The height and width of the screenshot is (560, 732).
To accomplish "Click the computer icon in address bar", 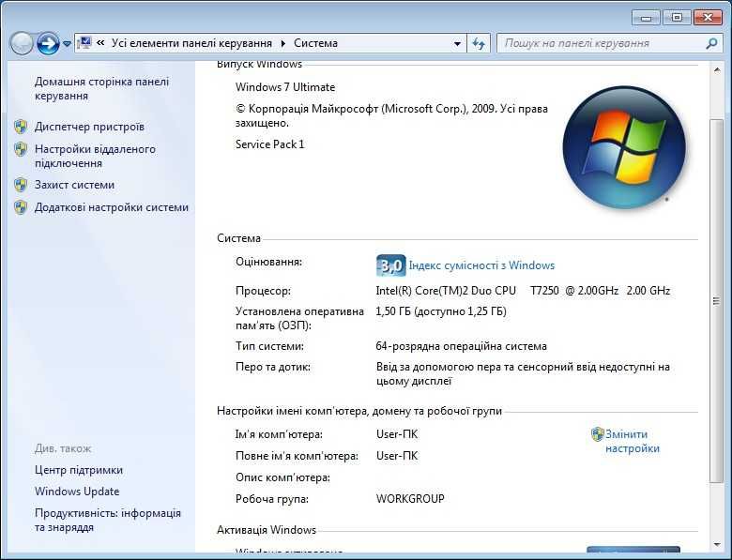I will (84, 43).
